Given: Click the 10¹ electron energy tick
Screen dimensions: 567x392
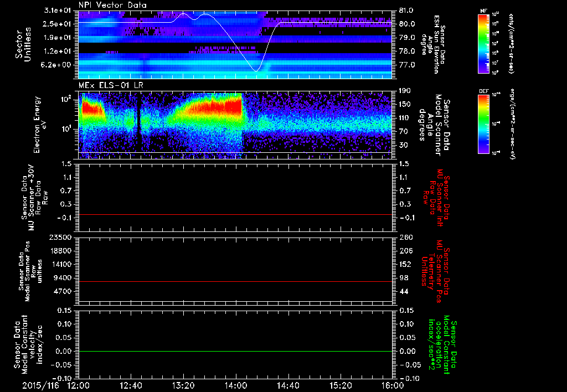Looking at the screenshot, I should pos(67,129).
